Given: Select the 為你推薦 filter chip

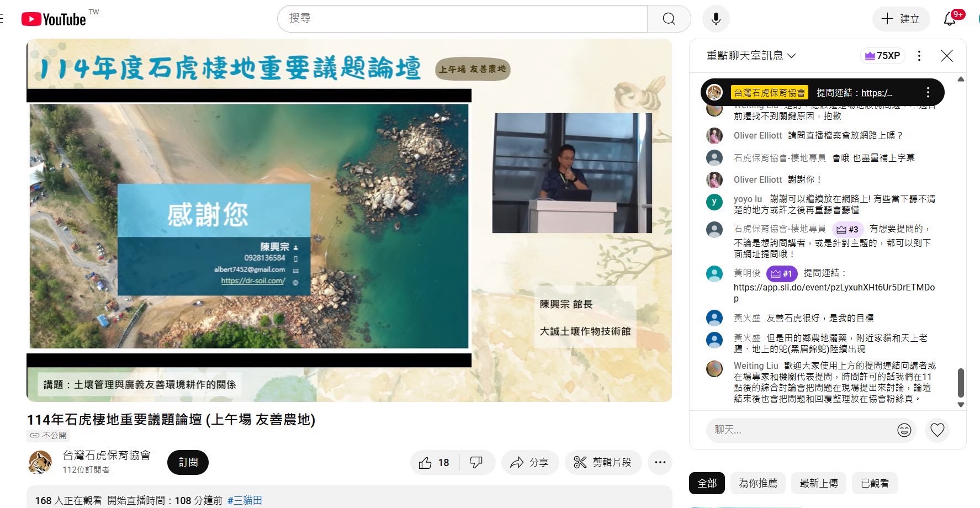Looking at the screenshot, I should point(757,483).
